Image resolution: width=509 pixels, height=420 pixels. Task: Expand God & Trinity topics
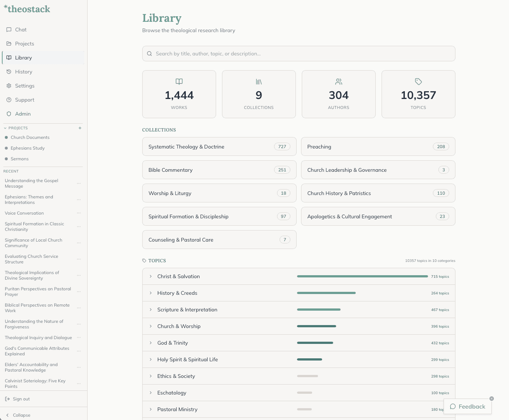(151, 343)
